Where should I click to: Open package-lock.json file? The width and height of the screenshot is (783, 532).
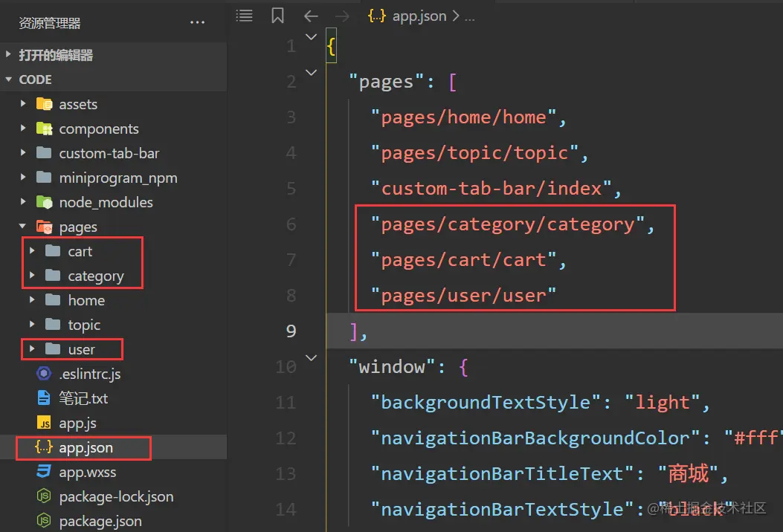pyautogui.click(x=116, y=496)
